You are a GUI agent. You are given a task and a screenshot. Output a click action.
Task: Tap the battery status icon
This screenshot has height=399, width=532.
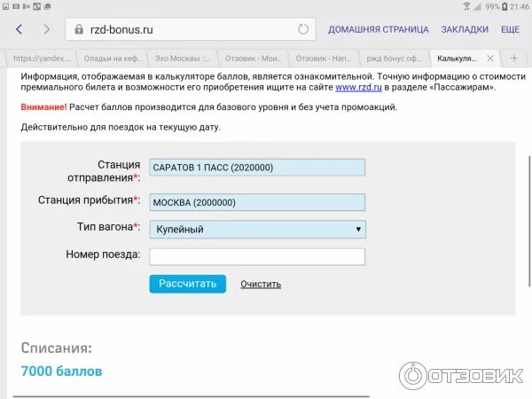coord(505,6)
